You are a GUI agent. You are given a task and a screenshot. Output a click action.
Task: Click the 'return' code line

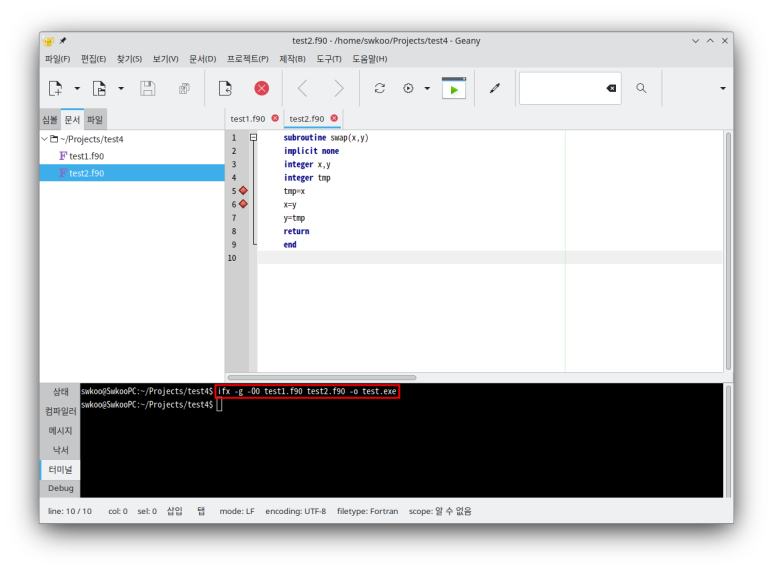[296, 231]
